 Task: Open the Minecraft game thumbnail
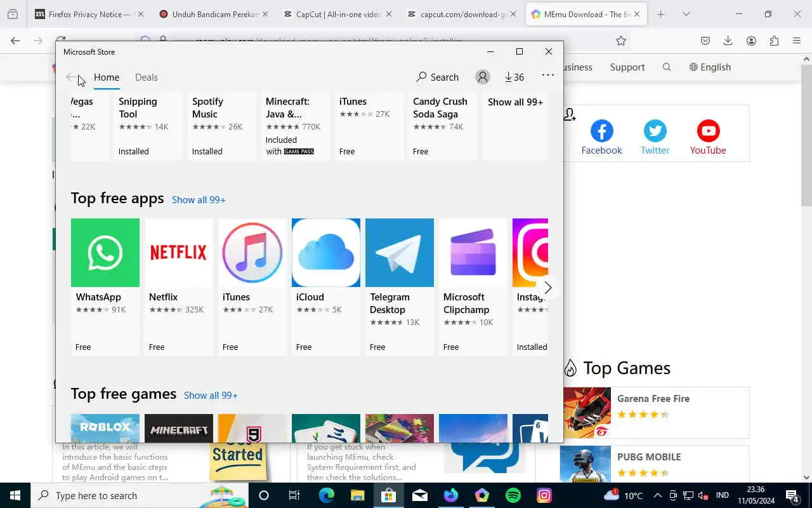coord(179,428)
